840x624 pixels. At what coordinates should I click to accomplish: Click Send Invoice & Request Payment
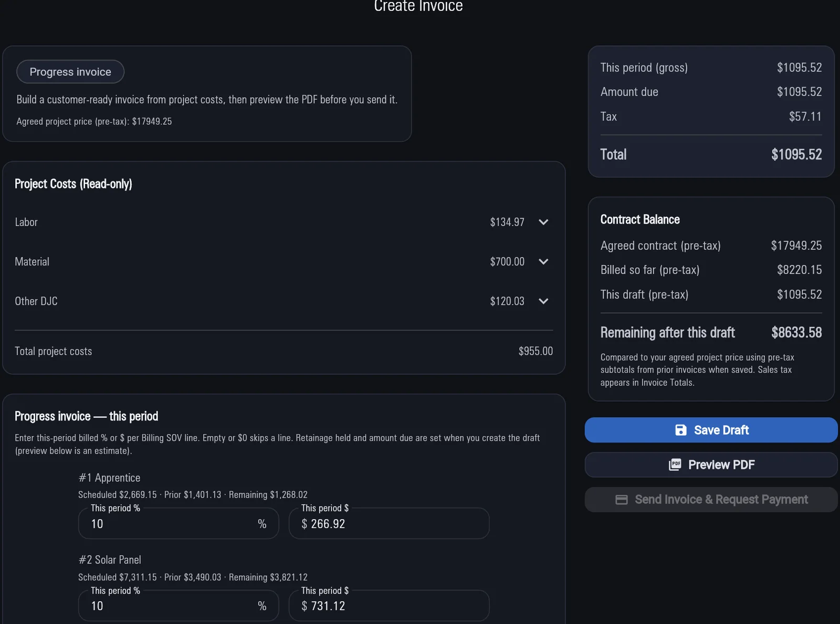point(711,500)
